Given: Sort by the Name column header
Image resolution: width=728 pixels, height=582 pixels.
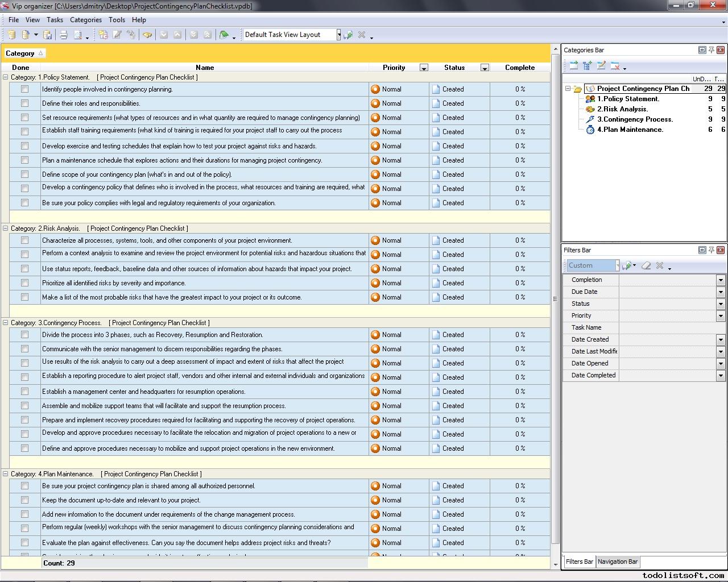Looking at the screenshot, I should point(205,68).
